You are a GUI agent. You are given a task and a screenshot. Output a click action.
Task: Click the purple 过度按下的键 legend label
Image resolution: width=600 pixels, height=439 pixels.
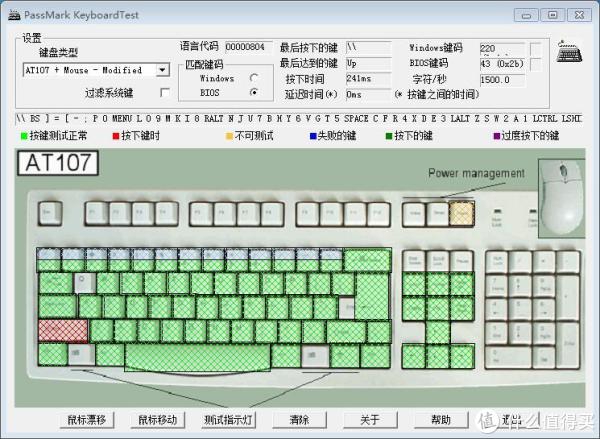point(530,136)
